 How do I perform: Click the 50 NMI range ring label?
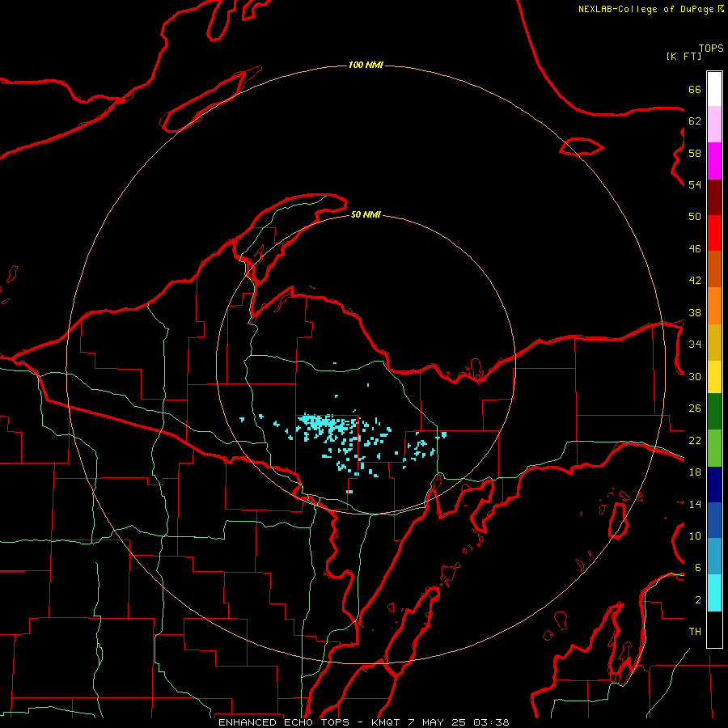coord(366,214)
